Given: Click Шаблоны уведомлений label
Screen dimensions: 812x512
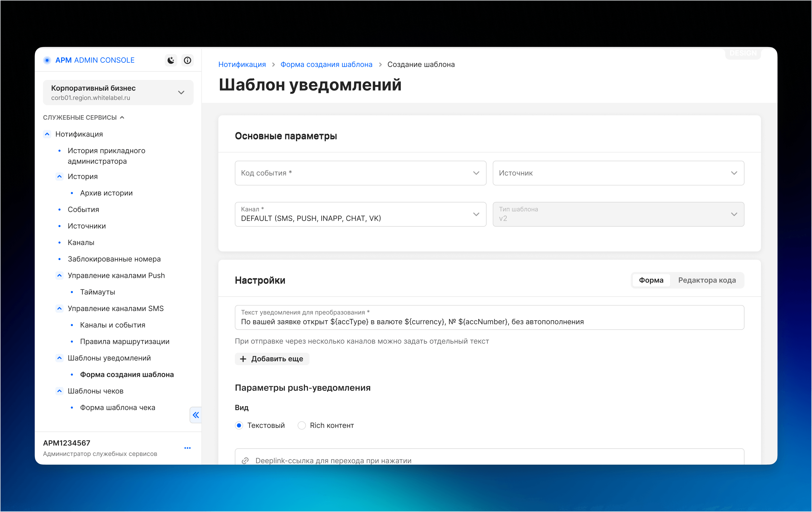Looking at the screenshot, I should point(109,358).
